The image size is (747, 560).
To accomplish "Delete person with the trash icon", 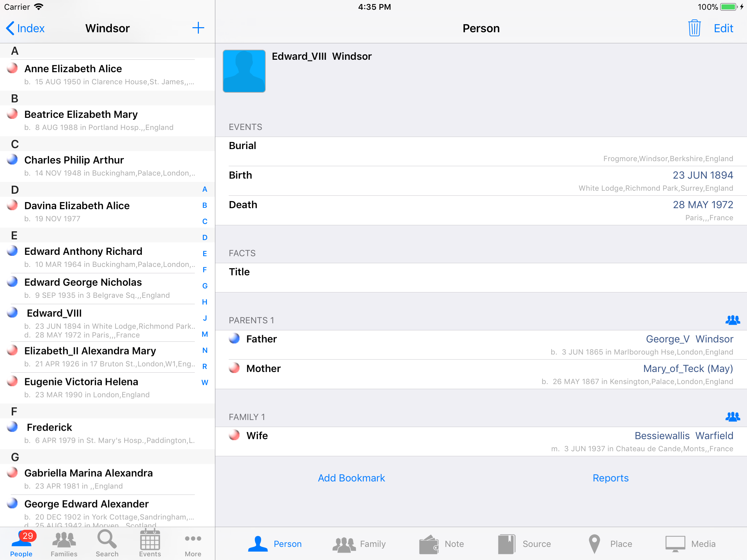I will (694, 28).
